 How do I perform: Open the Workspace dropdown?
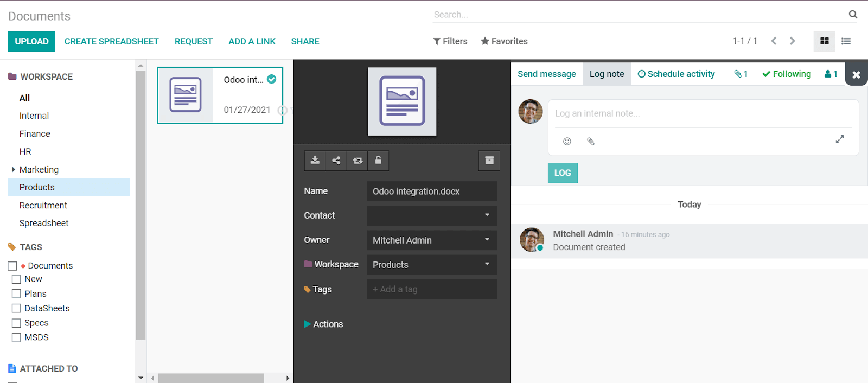pos(432,265)
